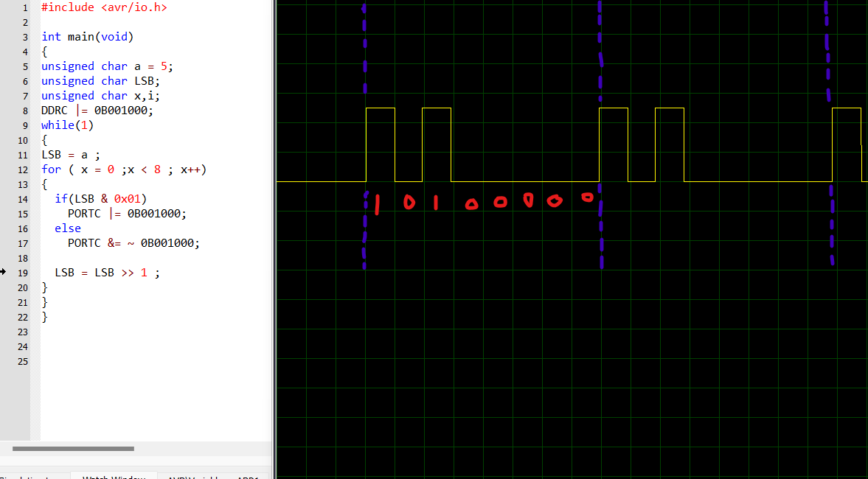The width and height of the screenshot is (868, 479).
Task: Select the ADD1 tab at the bottom
Action: [247, 478]
